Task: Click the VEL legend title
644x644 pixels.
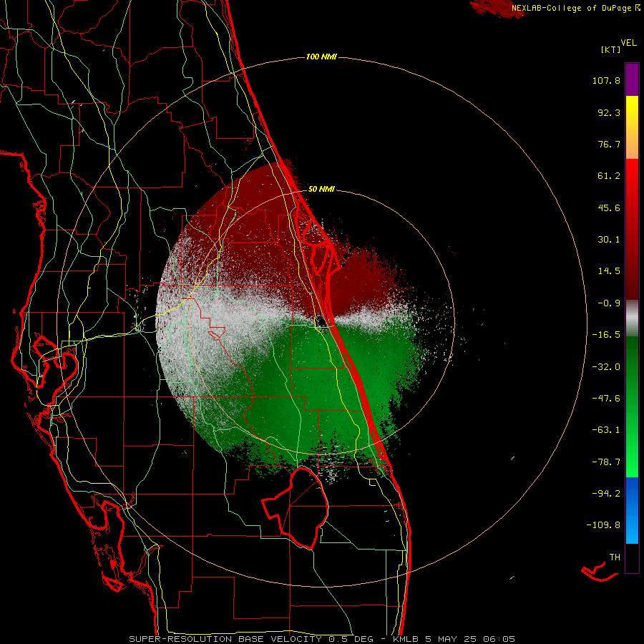Action: (x=628, y=42)
